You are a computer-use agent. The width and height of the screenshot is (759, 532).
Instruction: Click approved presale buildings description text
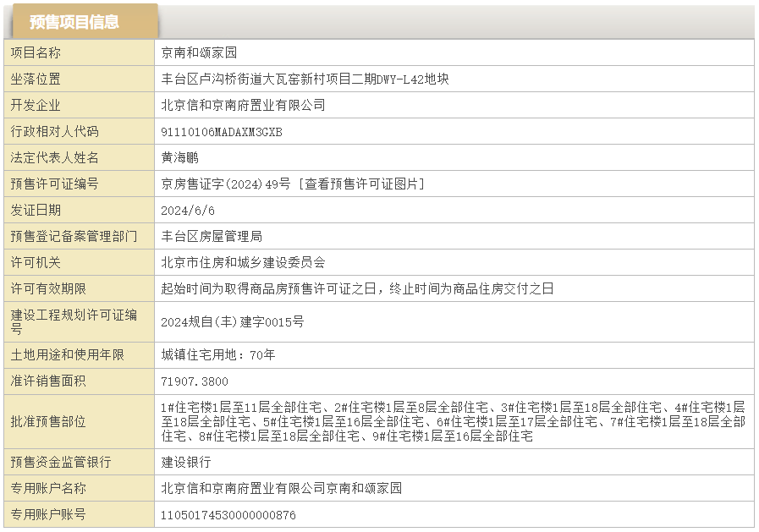click(x=453, y=422)
